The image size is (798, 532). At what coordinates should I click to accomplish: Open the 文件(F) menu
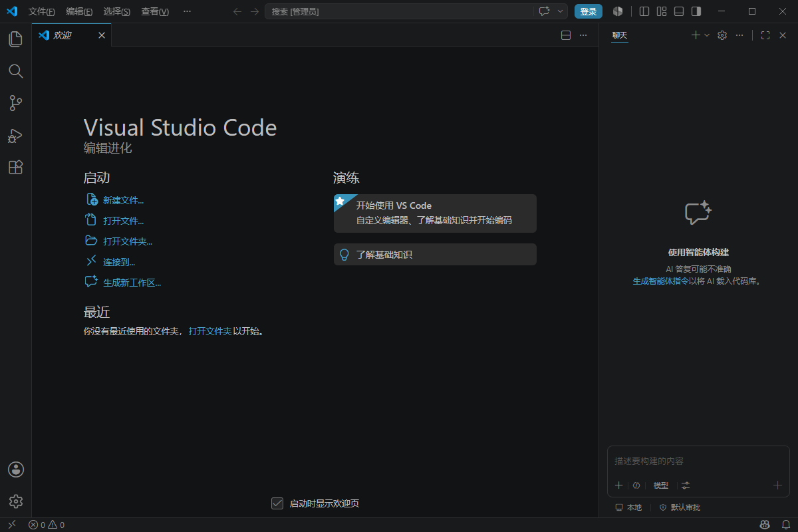tap(42, 11)
